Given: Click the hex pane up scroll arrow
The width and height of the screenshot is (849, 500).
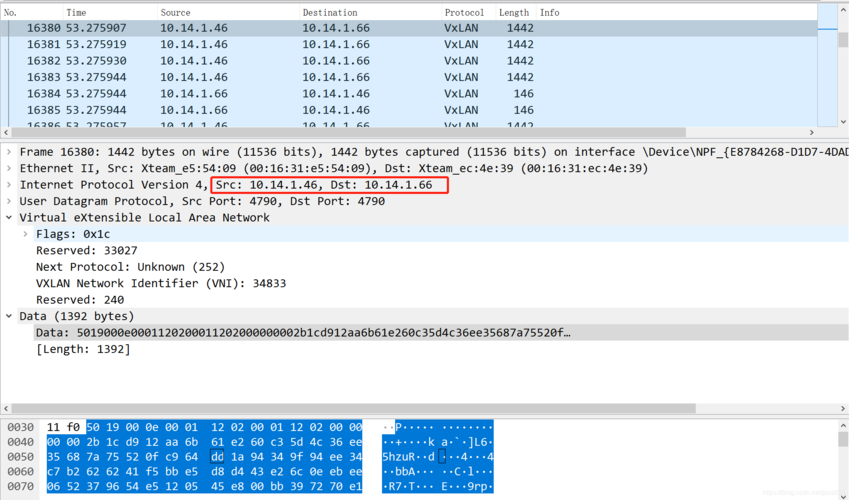Looking at the screenshot, I should tap(843, 425).
